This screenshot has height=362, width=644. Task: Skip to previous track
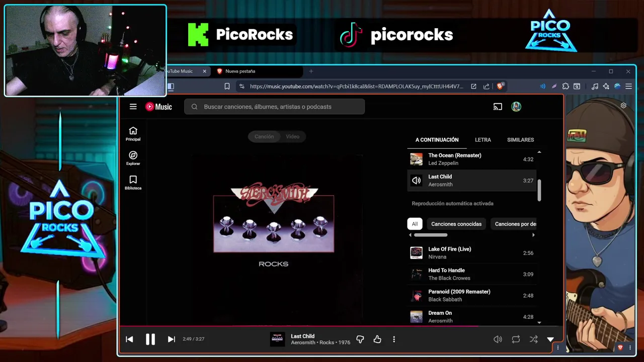click(x=129, y=339)
